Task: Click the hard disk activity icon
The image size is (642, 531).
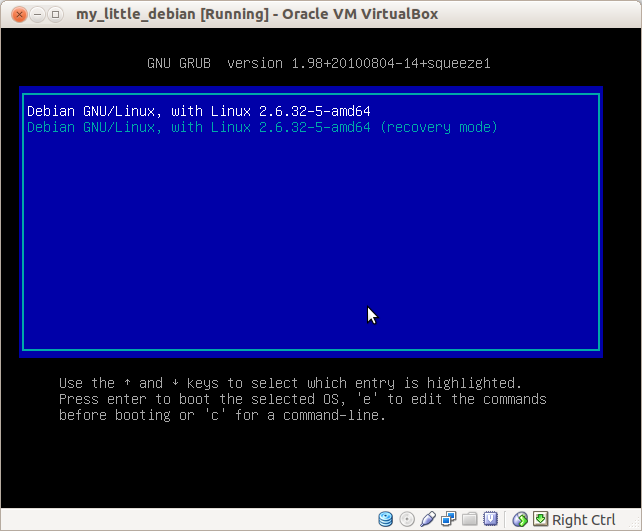Action: click(x=385, y=519)
